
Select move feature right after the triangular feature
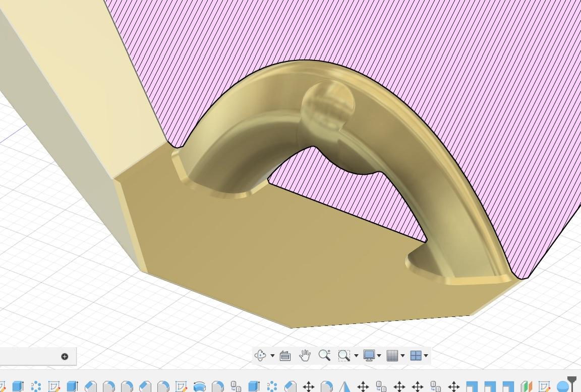tap(363, 386)
